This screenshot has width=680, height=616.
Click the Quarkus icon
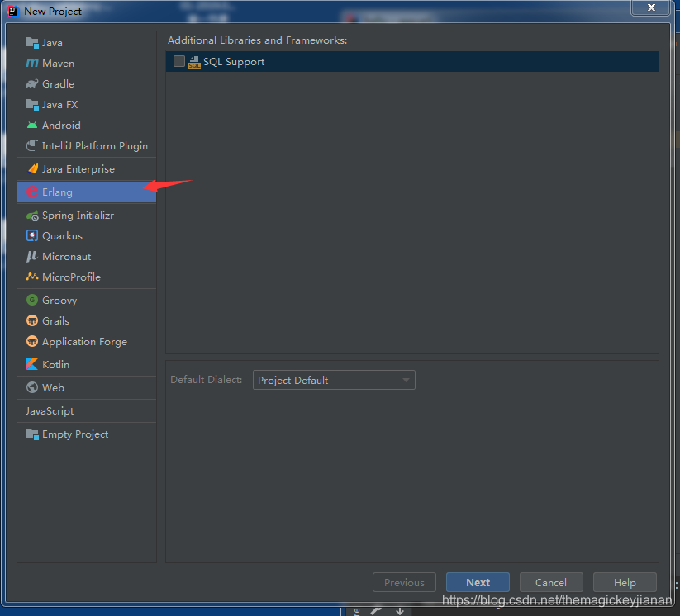32,236
